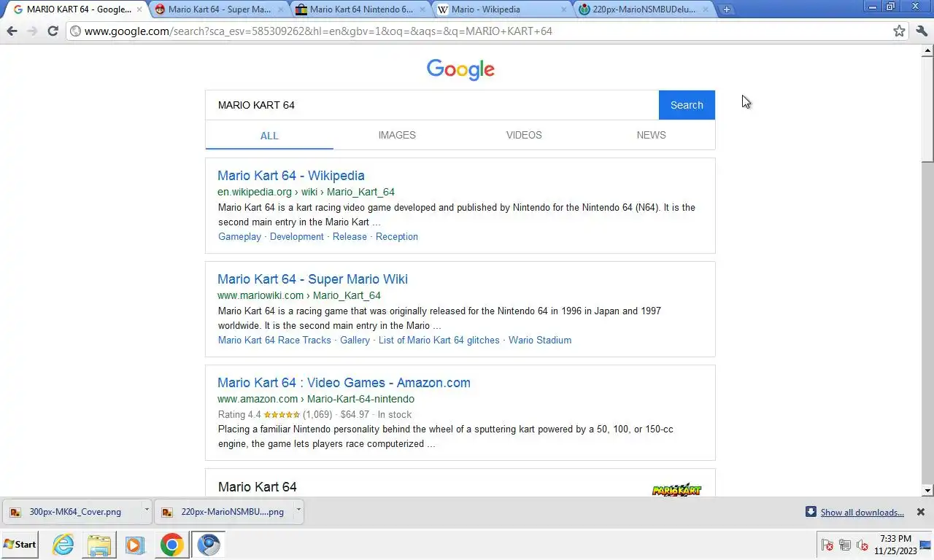Switch to the Mario - Wikipedia tab
This screenshot has height=560, width=934.
pos(503,9)
